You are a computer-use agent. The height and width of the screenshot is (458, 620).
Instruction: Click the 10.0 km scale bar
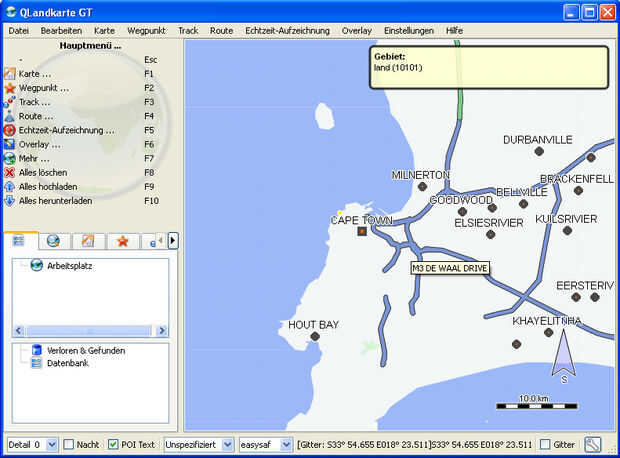click(537, 406)
